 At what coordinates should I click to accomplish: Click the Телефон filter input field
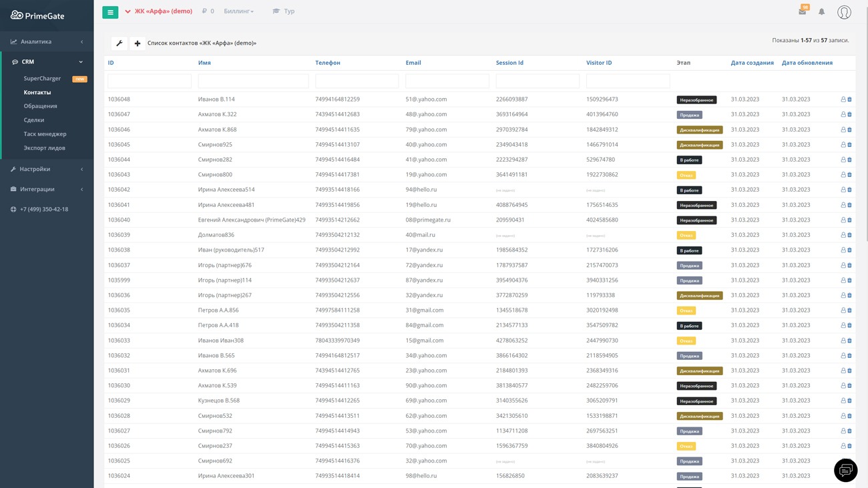click(357, 81)
